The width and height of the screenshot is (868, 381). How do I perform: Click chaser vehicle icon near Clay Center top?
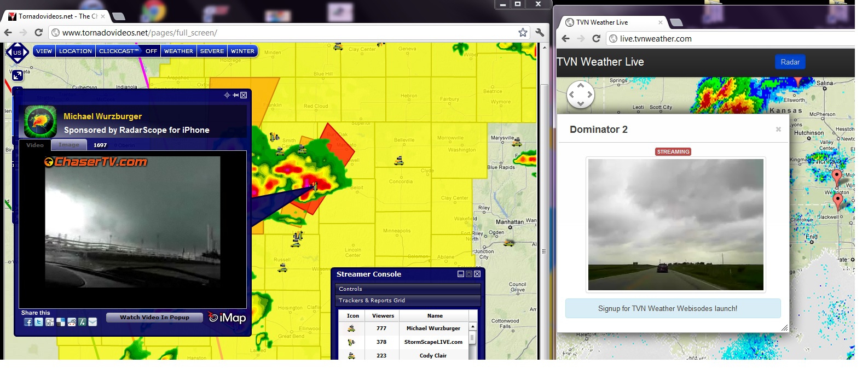338,46
